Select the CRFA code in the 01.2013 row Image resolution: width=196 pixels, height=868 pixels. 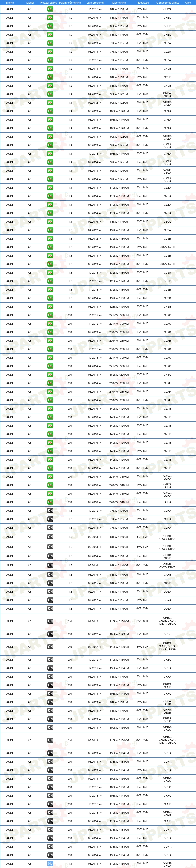[x=167, y=676]
